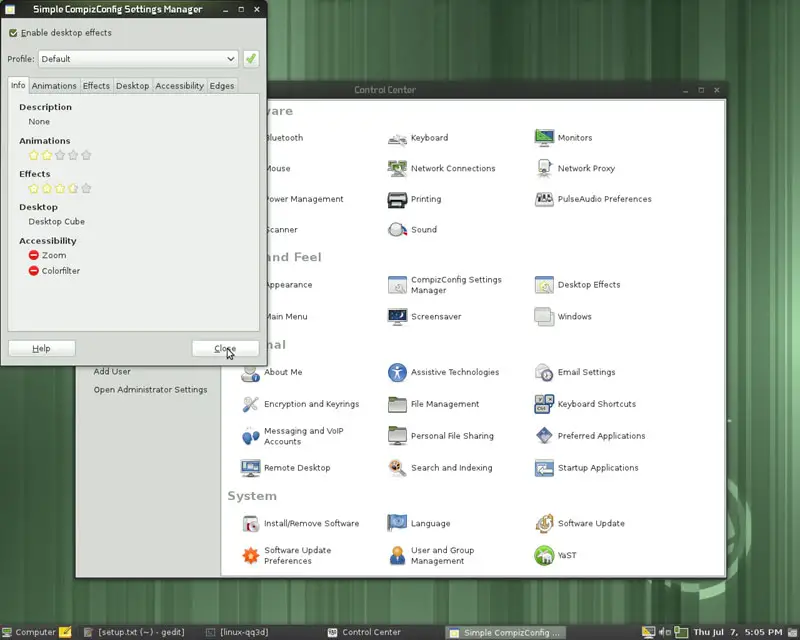Click the Desktop Cube text
The width and height of the screenshot is (800, 640).
57,221
